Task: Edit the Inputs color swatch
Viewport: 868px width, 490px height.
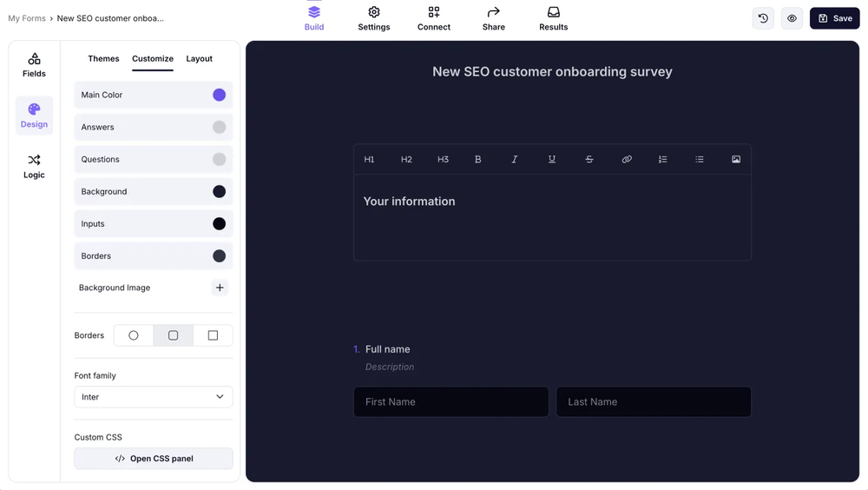Action: 220,223
